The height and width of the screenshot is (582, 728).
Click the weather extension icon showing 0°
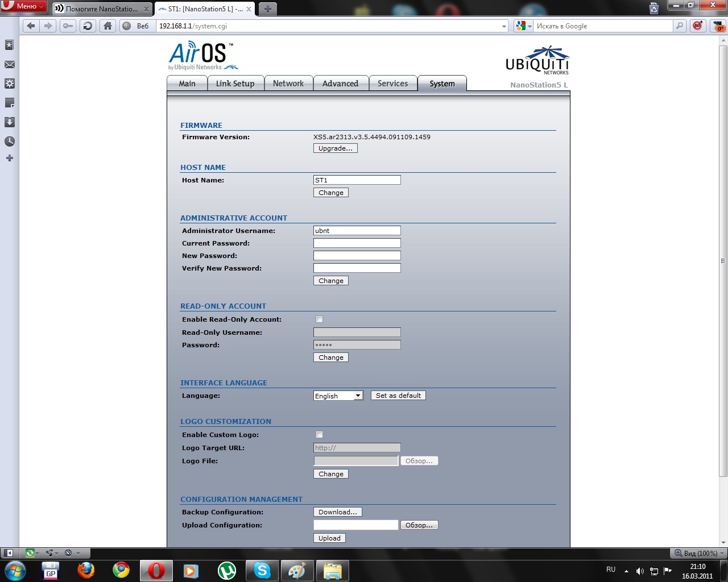pyautogui.click(x=718, y=26)
